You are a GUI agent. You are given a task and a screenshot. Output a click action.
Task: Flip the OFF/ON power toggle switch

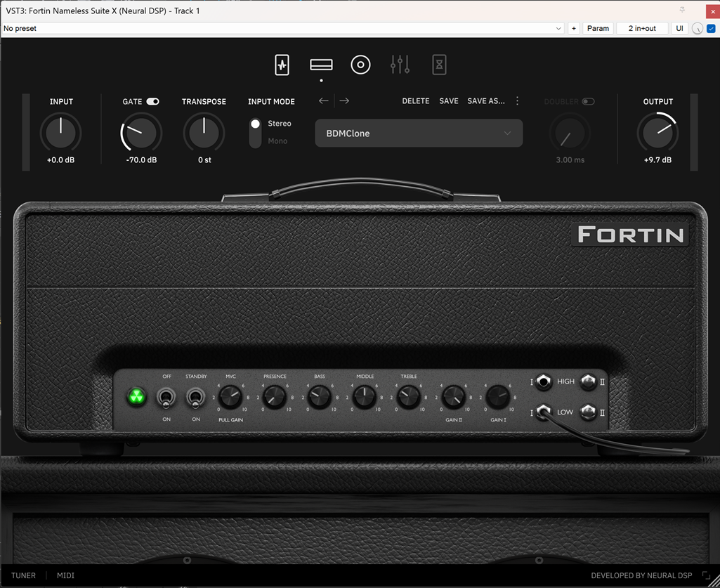coord(166,398)
